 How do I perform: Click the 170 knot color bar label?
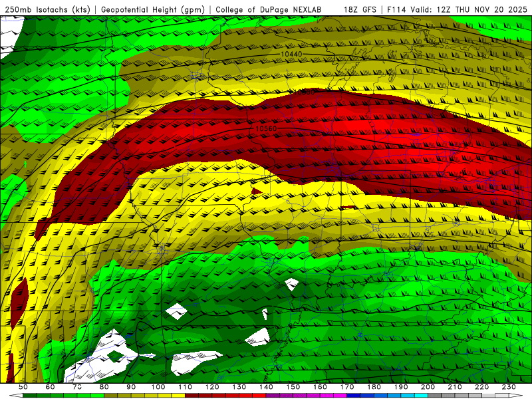(x=347, y=387)
